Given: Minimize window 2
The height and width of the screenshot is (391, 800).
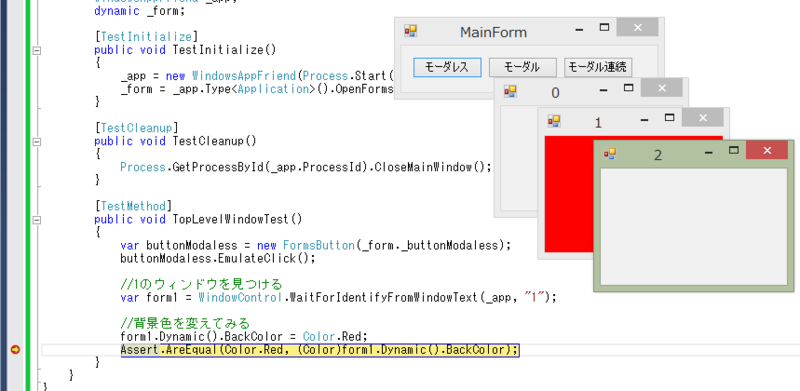Looking at the screenshot, I should point(708,152).
